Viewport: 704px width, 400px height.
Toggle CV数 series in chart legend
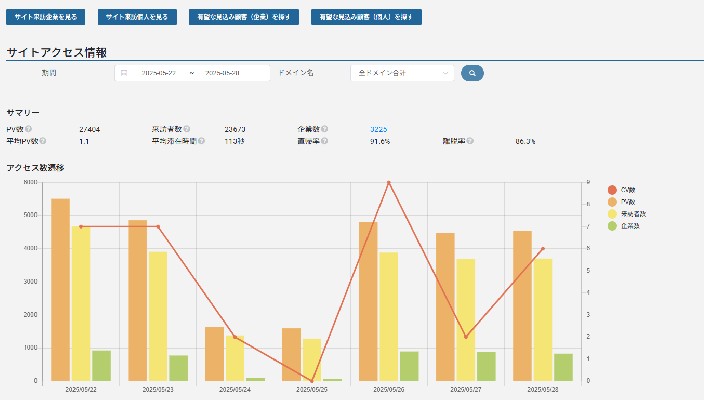(627, 190)
